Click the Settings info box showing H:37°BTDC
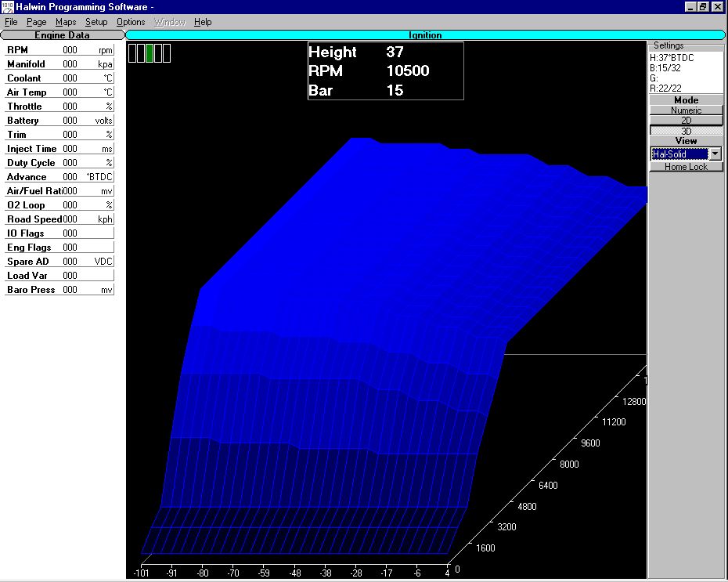 click(686, 72)
